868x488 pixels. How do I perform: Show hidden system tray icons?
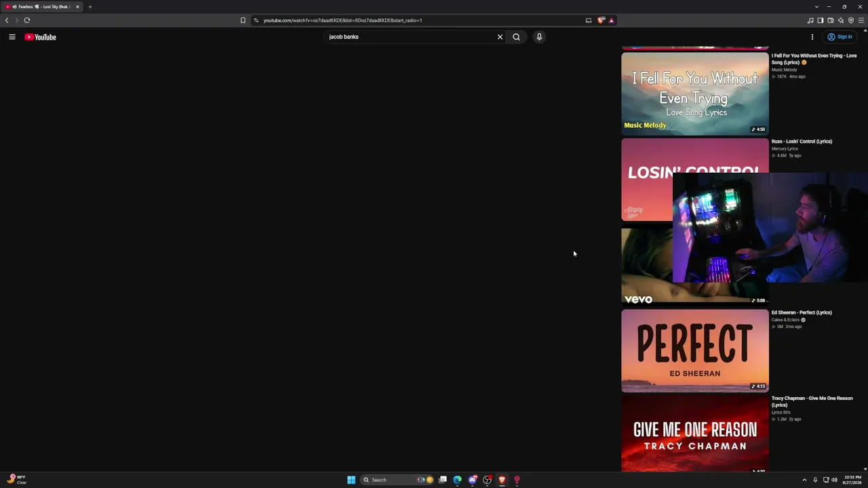pyautogui.click(x=804, y=480)
